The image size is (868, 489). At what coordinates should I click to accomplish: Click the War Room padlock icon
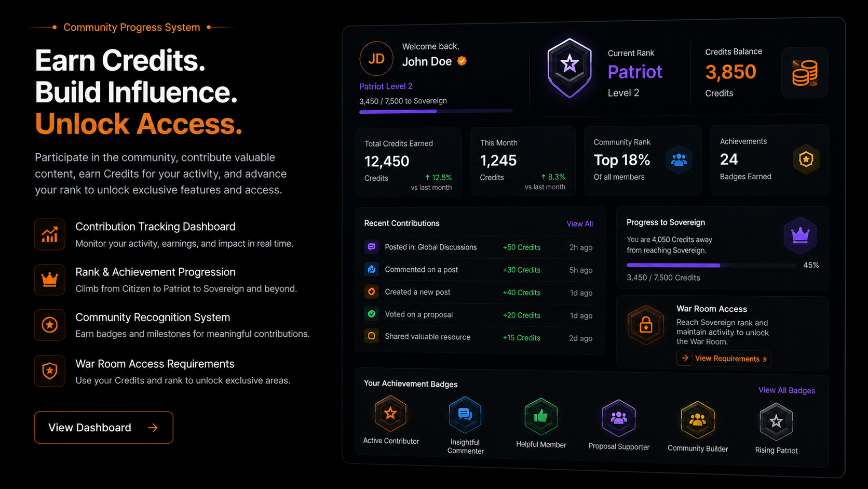tap(646, 325)
